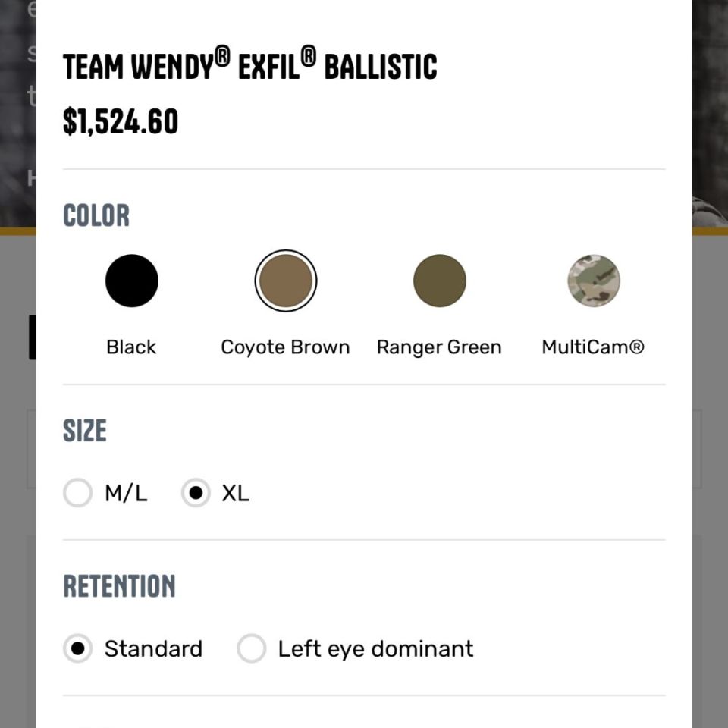Select the MultiCam® camouflage swatch
This screenshot has height=728, width=728.
594,280
